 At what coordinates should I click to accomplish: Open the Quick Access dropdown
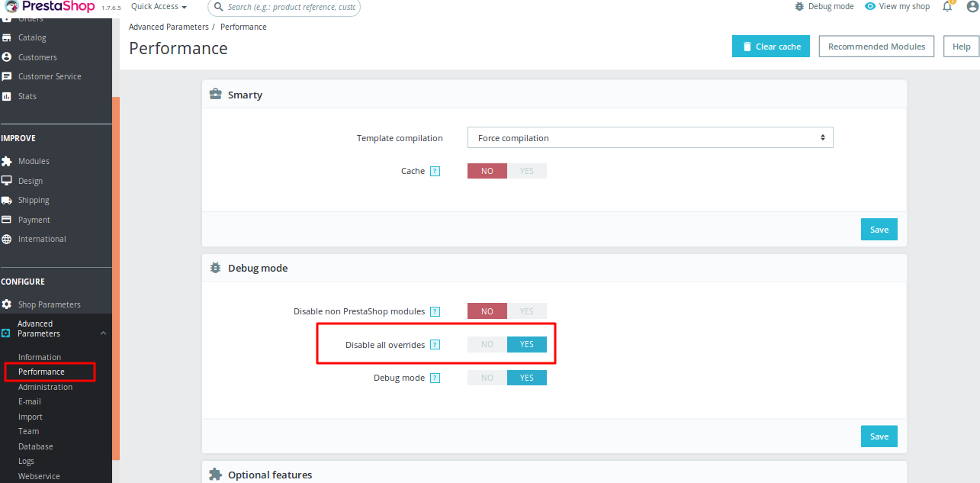click(x=159, y=7)
